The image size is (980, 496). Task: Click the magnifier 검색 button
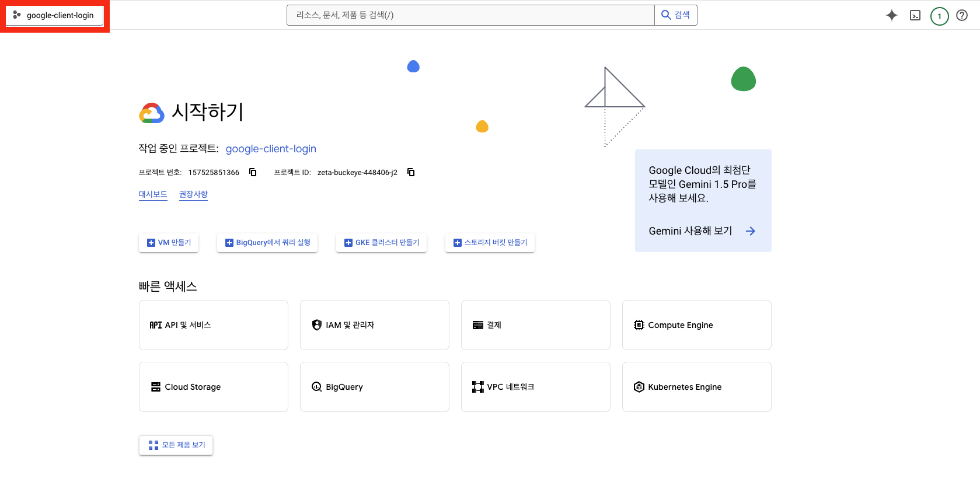[x=675, y=15]
